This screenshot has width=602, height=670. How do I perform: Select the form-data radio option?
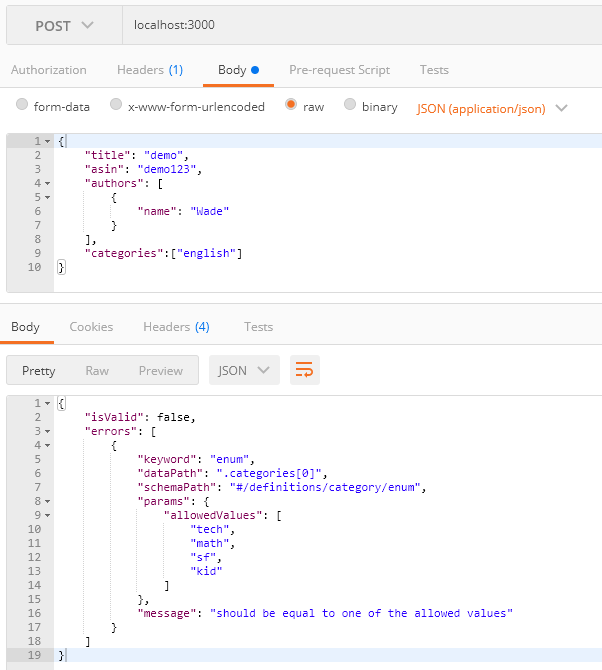22,104
